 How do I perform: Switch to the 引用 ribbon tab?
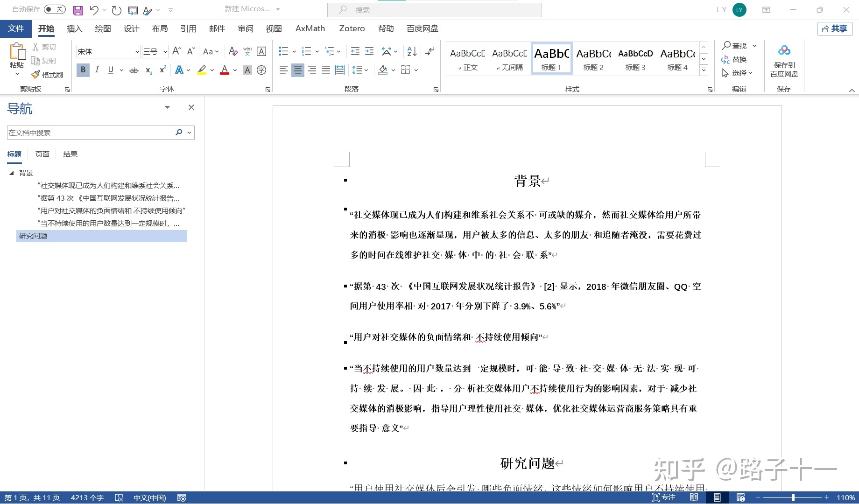[188, 28]
